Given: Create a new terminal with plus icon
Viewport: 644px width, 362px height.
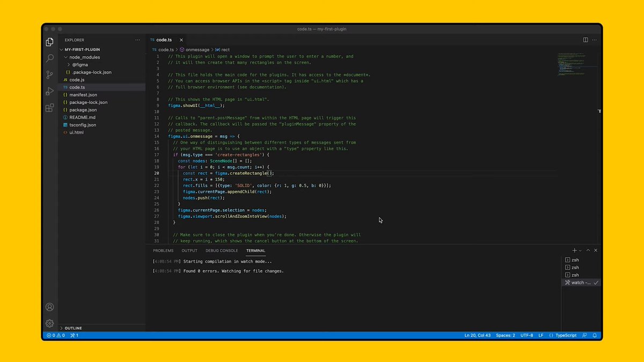Looking at the screenshot, I should click(x=574, y=250).
